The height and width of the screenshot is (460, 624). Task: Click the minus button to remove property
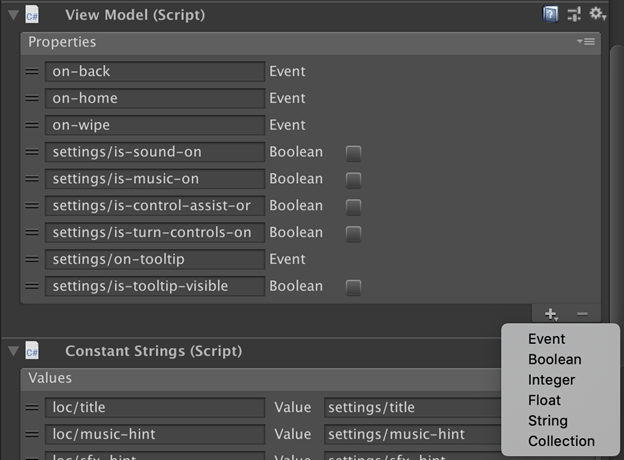click(x=582, y=314)
